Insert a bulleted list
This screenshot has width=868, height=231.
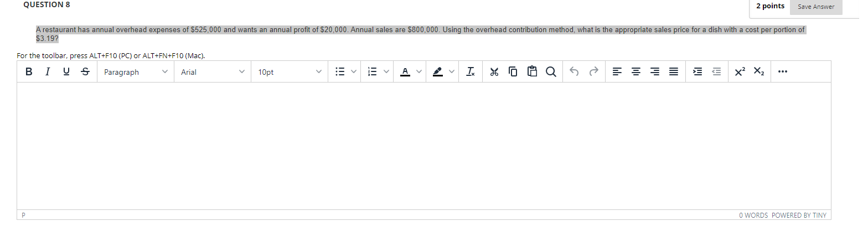(x=340, y=72)
